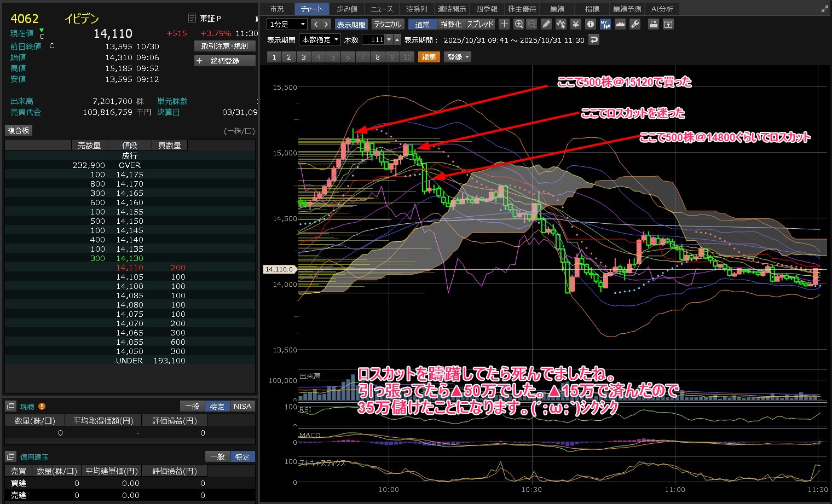Click the MY chart candlestick icon
Viewport: 832px width, 504px height.
(605, 24)
